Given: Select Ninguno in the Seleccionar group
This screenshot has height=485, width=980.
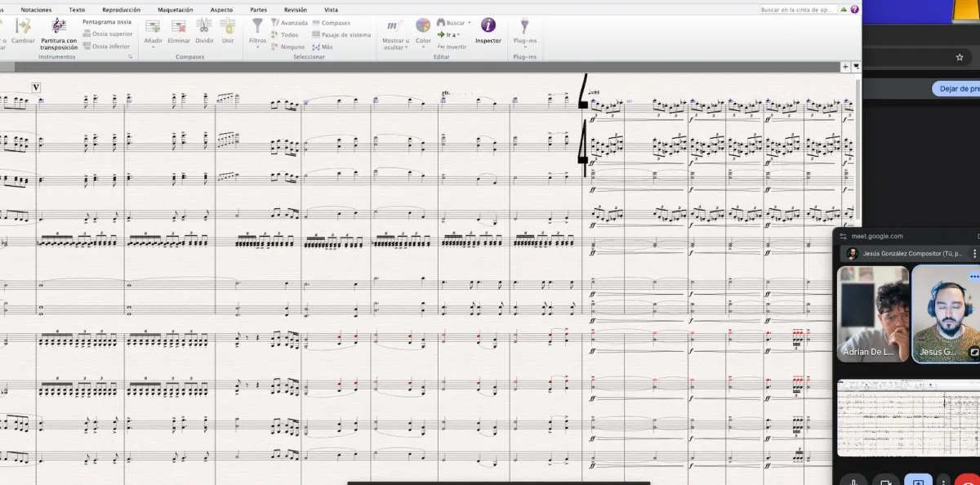Looking at the screenshot, I should 292,47.
